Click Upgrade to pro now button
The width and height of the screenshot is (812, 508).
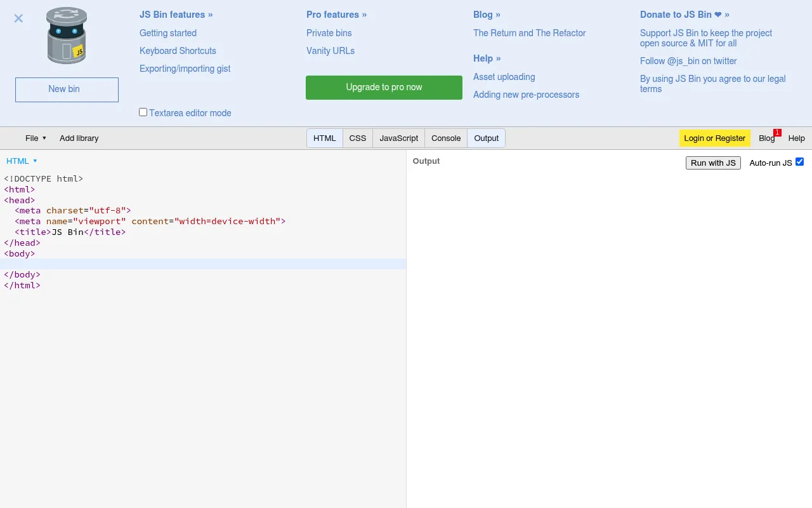pyautogui.click(x=384, y=88)
